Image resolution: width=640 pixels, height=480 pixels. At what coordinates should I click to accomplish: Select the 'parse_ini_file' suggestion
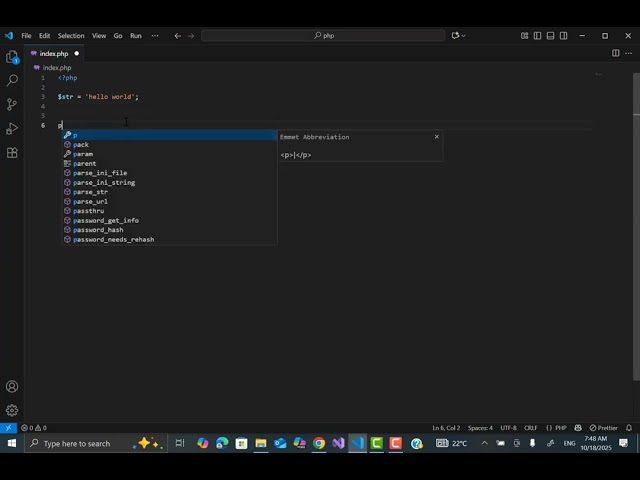tap(170, 173)
